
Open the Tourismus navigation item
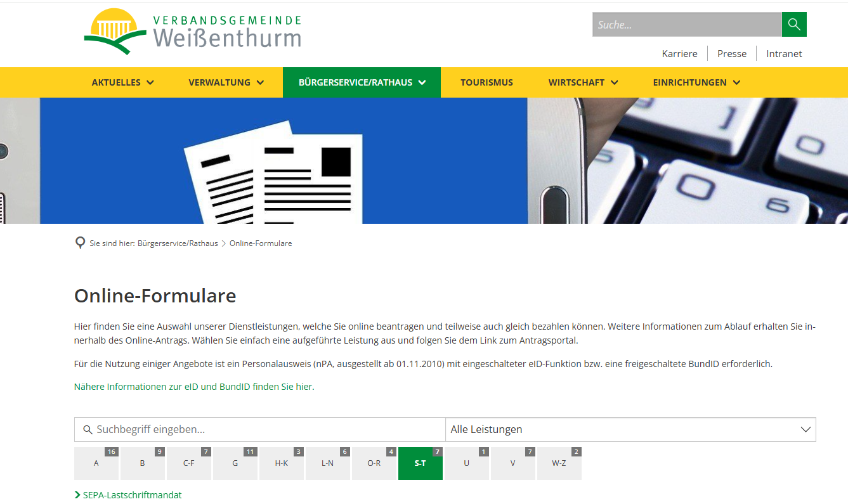(x=486, y=82)
